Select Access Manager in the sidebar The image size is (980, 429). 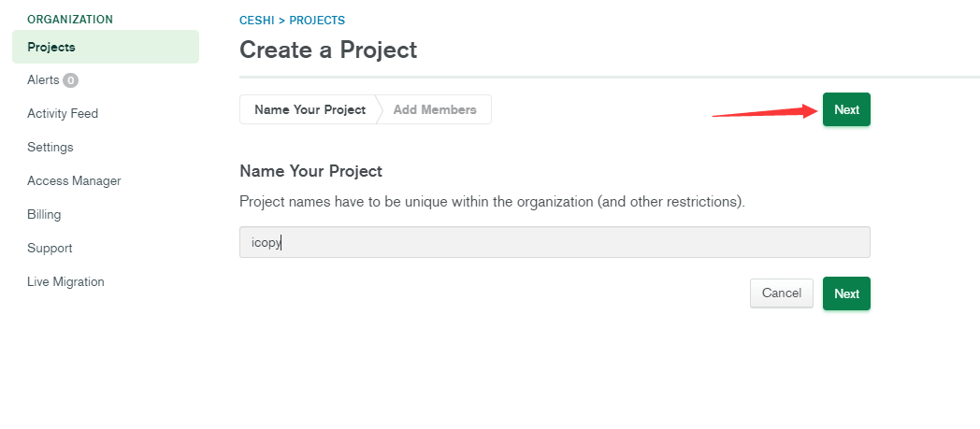[74, 181]
